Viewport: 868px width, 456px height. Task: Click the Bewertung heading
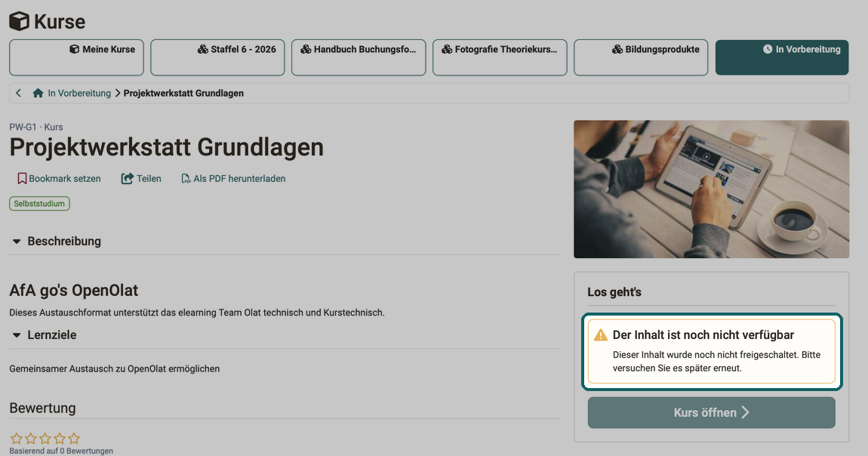(x=42, y=408)
